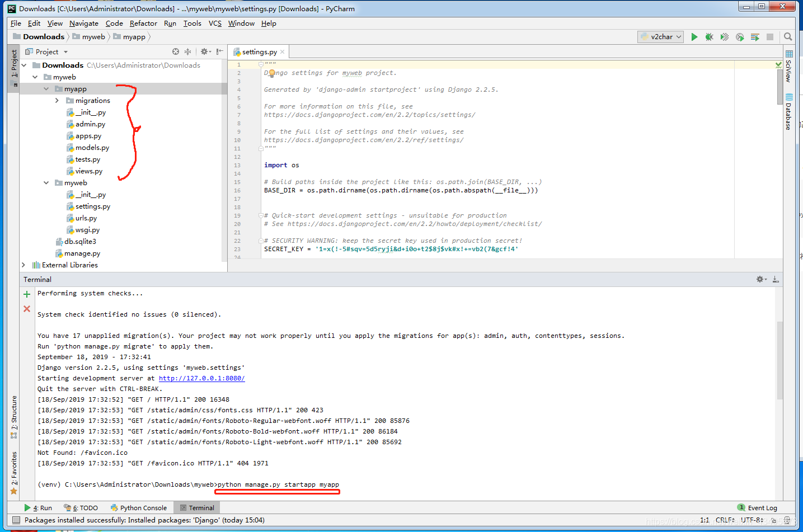Click the intention lightbulb in editor

pyautogui.click(x=271, y=73)
